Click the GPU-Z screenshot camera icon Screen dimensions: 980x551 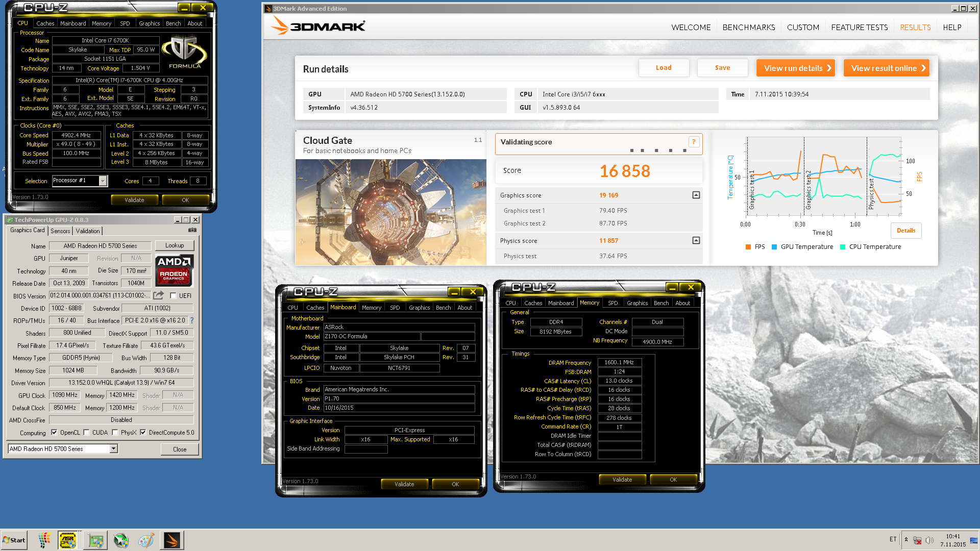point(192,230)
